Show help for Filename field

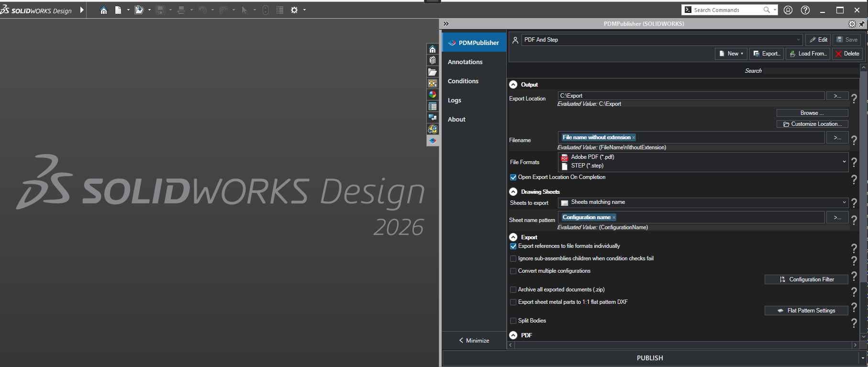tap(854, 140)
